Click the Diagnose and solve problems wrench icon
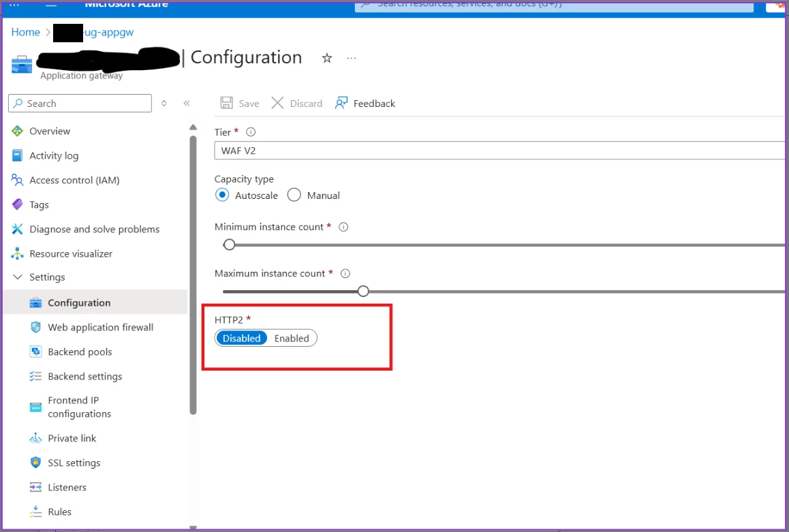The width and height of the screenshot is (789, 532). pos(17,230)
